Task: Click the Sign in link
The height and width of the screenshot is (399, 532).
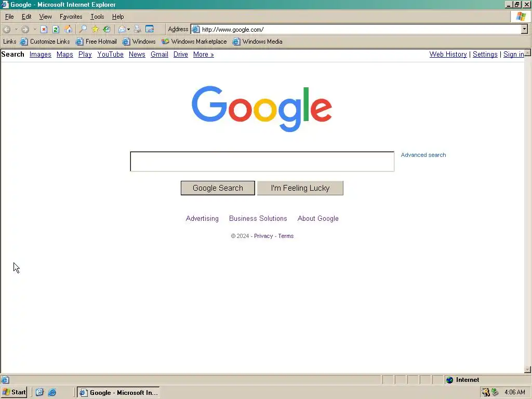Action: click(x=514, y=54)
